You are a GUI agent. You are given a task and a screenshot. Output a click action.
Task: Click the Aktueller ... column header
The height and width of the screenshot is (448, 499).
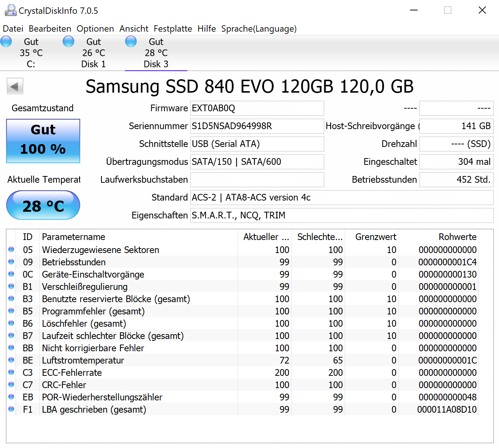click(x=265, y=237)
